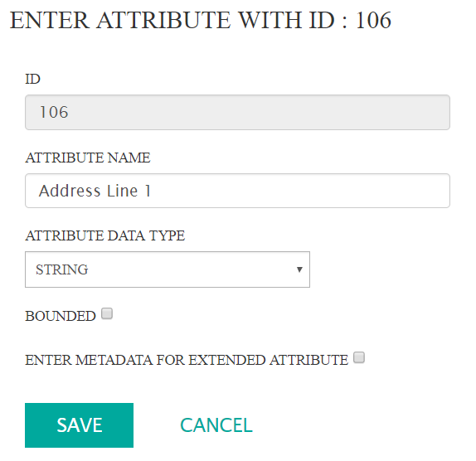Click the 'Address Line 1' text

[95, 191]
